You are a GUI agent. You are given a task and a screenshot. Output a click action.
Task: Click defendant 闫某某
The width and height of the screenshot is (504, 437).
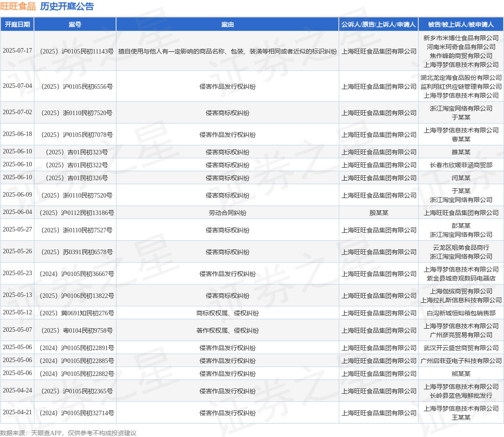coord(461,178)
